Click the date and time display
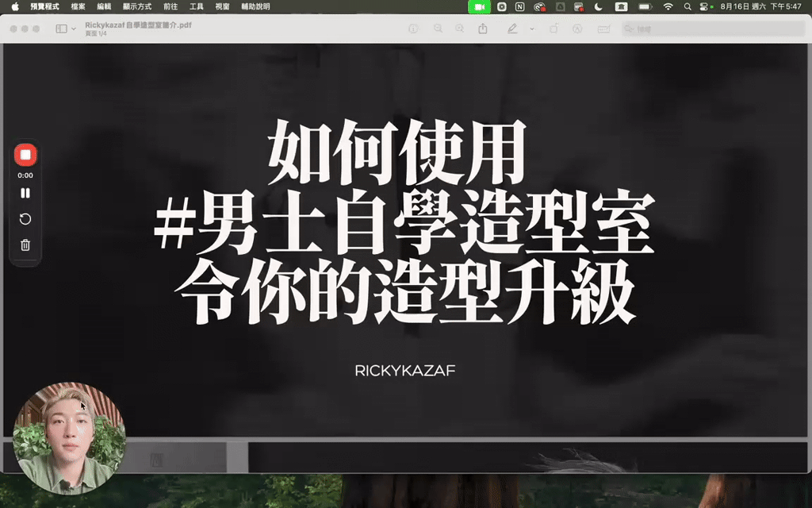812x508 pixels. 760,6
